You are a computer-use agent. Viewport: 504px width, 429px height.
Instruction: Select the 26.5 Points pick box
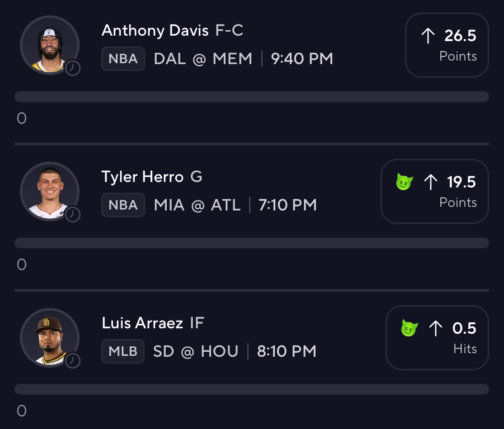(447, 45)
